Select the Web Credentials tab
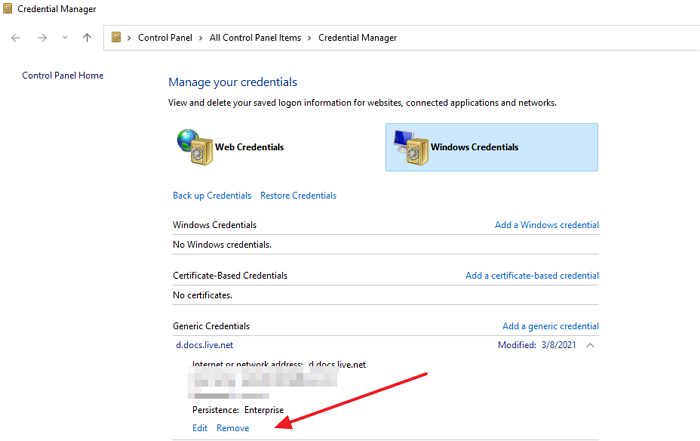Viewport: 700px width, 441px height. (x=249, y=147)
